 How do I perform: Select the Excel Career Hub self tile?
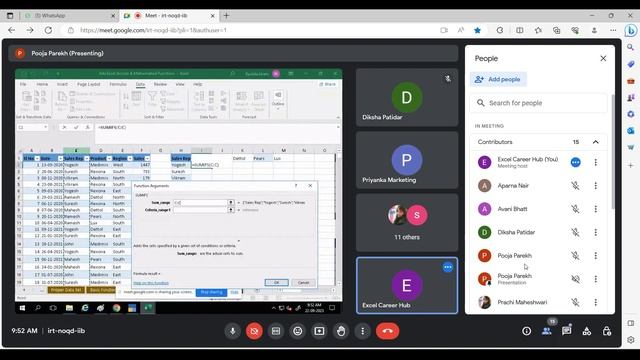[407, 285]
